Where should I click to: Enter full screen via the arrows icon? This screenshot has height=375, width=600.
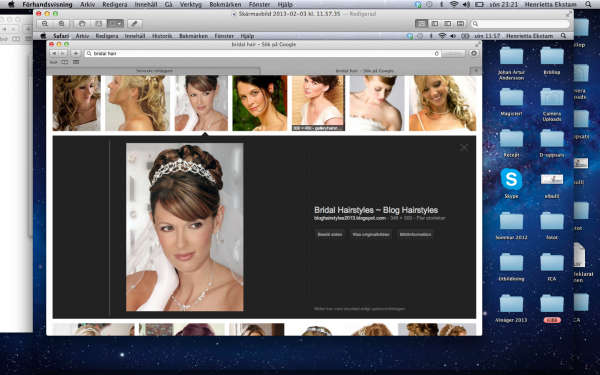coord(569,14)
